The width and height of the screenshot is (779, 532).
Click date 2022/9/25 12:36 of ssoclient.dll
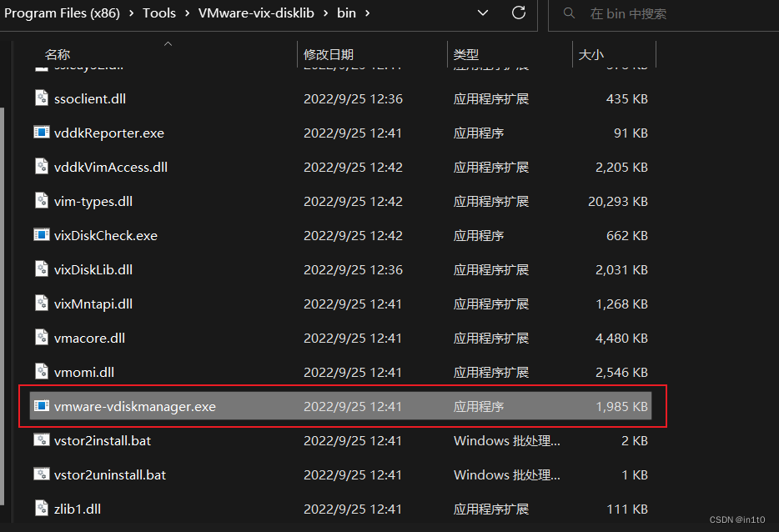[354, 99]
